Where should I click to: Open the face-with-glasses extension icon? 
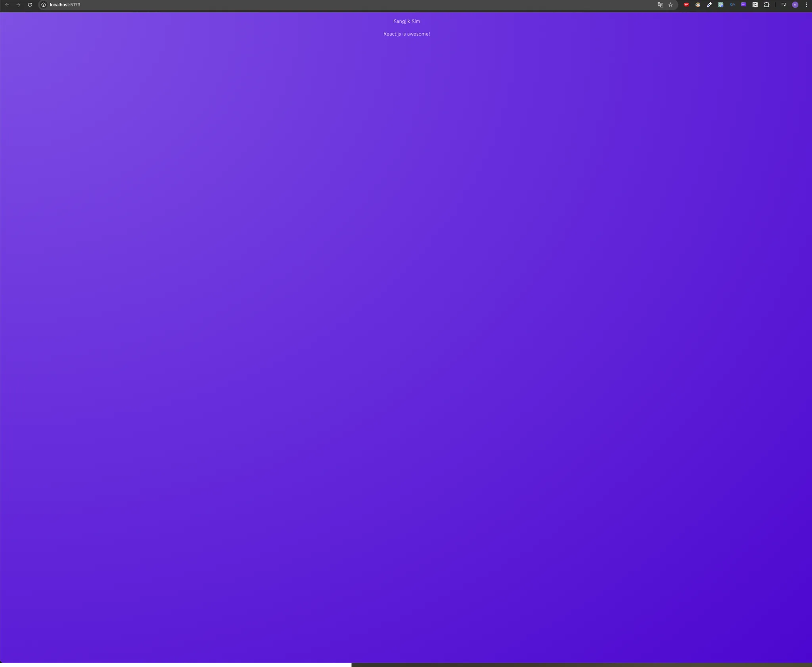[698, 5]
